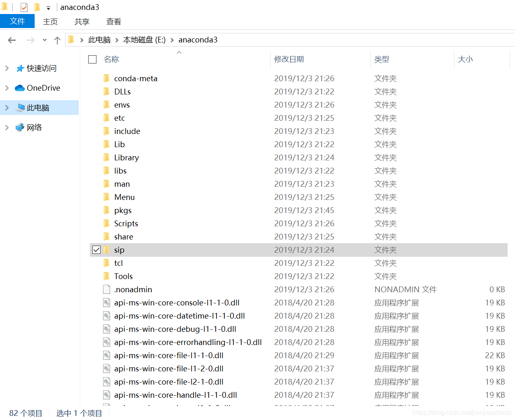Click the Scripts folder icon
Image resolution: width=515 pixels, height=420 pixels.
[x=106, y=223]
